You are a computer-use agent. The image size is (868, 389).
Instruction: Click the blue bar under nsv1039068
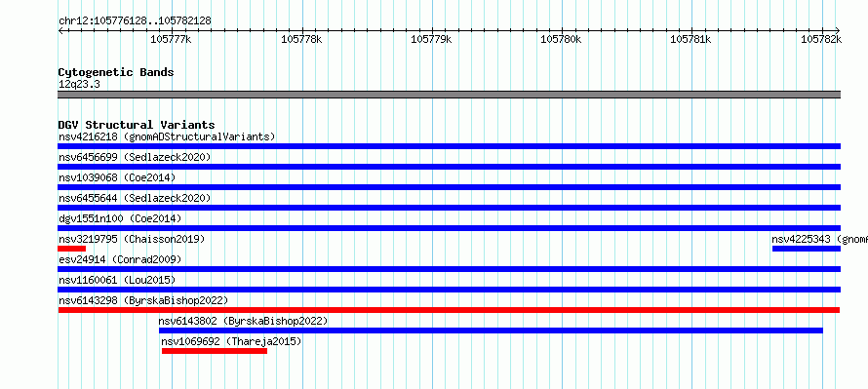449,187
